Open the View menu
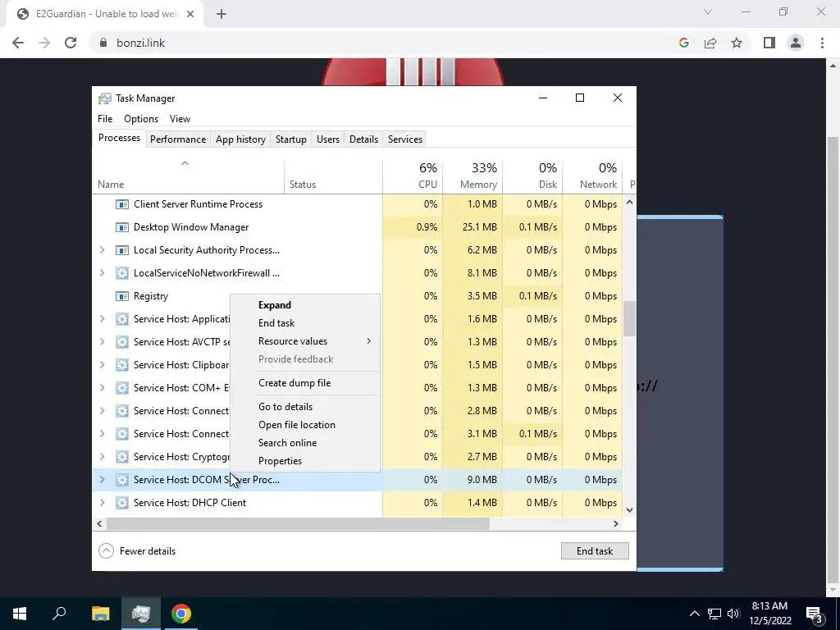 180,119
